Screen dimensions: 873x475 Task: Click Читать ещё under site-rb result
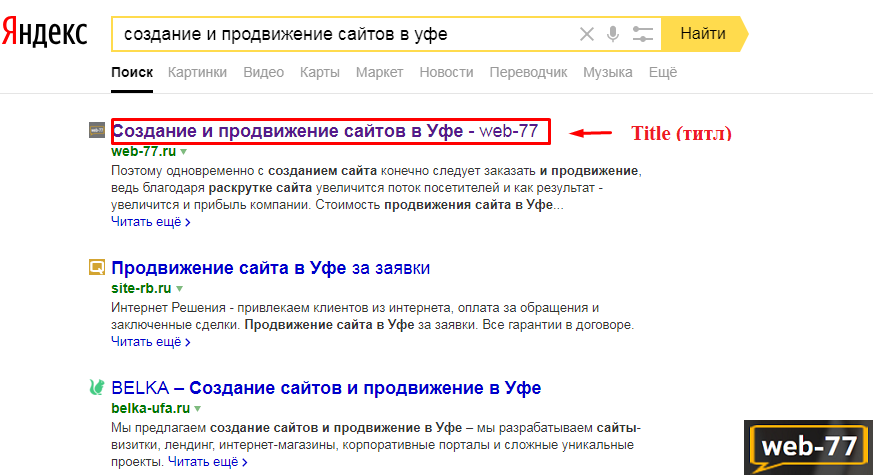[150, 342]
